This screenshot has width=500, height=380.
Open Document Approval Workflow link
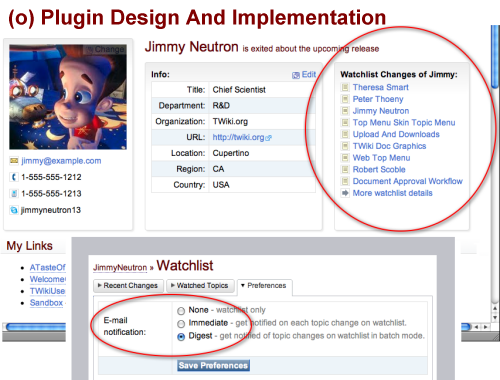click(408, 181)
